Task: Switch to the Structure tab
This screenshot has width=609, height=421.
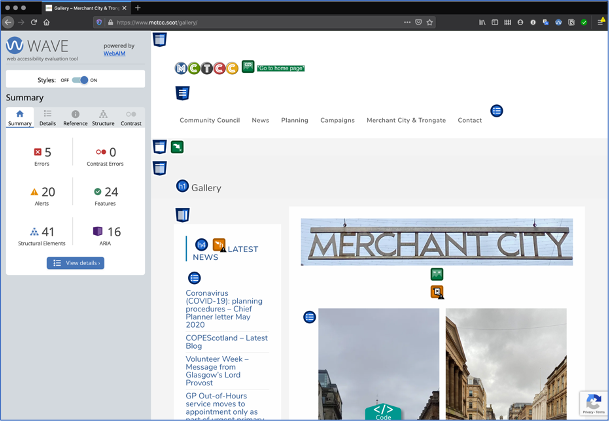Action: point(103,118)
